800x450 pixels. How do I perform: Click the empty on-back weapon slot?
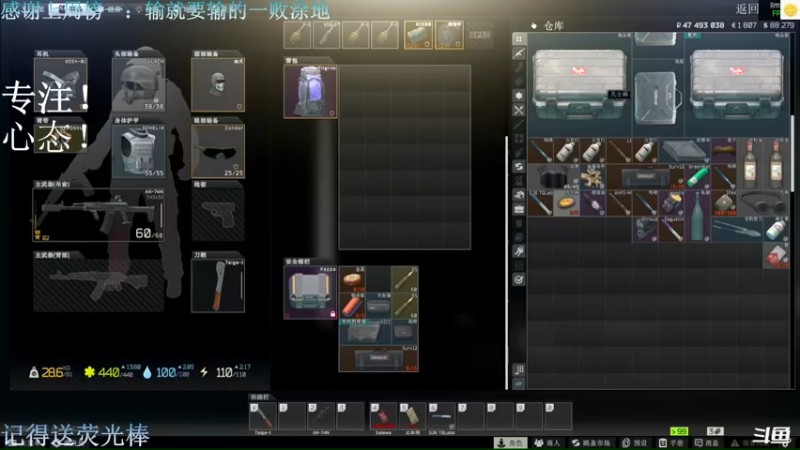click(x=98, y=285)
